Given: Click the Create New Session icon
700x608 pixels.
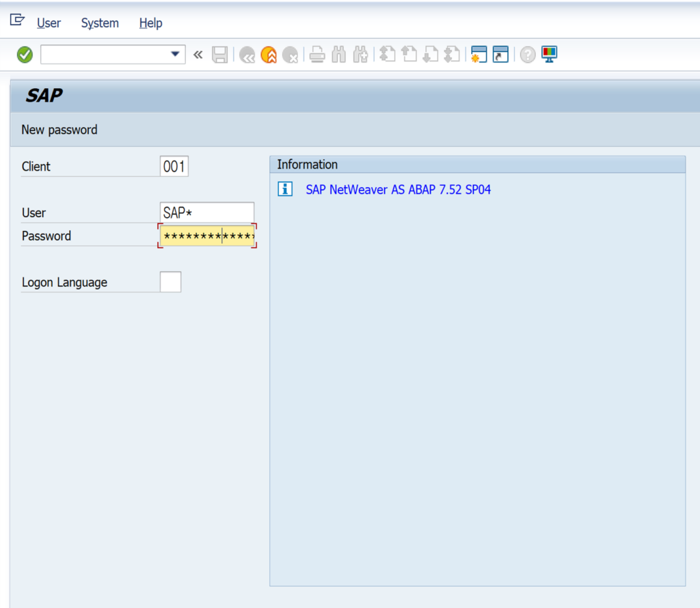Looking at the screenshot, I should tap(479, 55).
